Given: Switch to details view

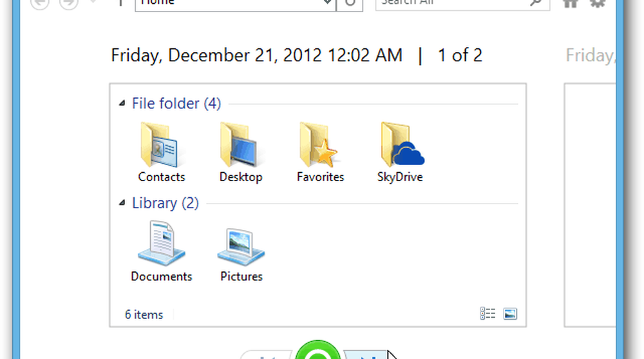Looking at the screenshot, I should click(488, 314).
